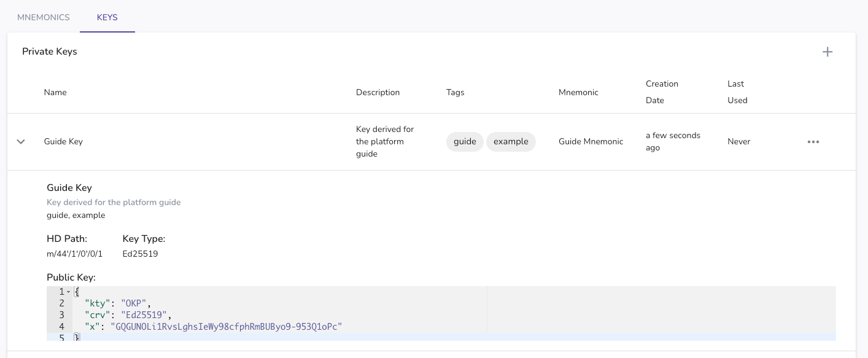Screen dimensions: 868x358
Task: Click the Key Type value Ed25519
Action: pyautogui.click(x=141, y=254)
